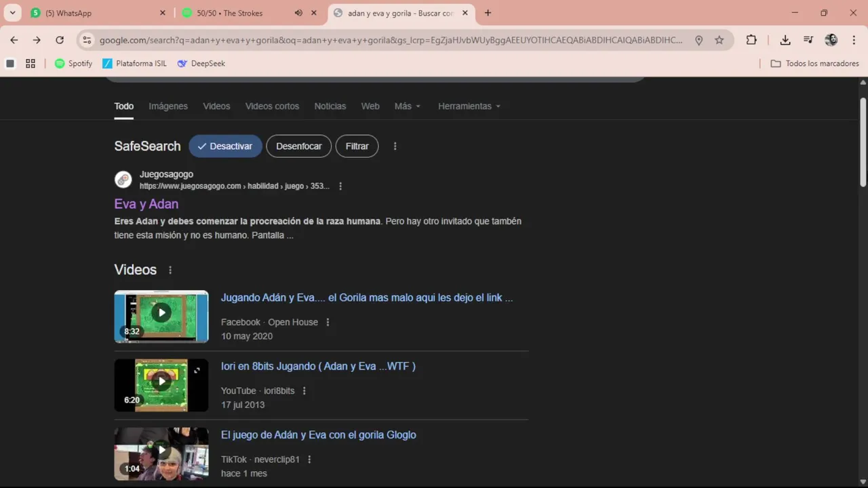Click the Juegosagogo site favicon
The height and width of the screenshot is (488, 868).
pos(123,180)
